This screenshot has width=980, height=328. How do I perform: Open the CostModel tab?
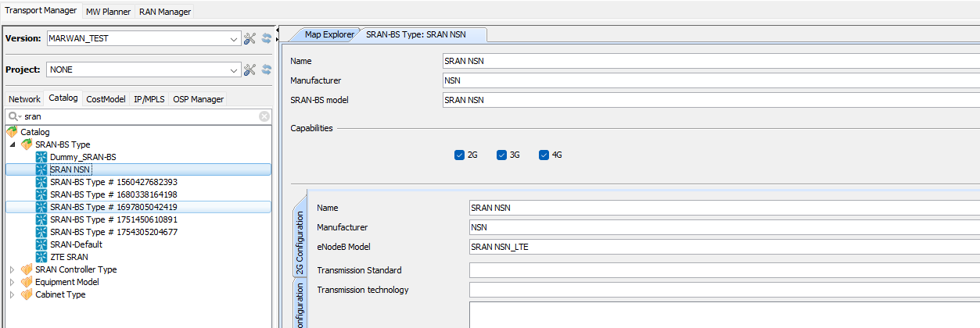tap(106, 99)
